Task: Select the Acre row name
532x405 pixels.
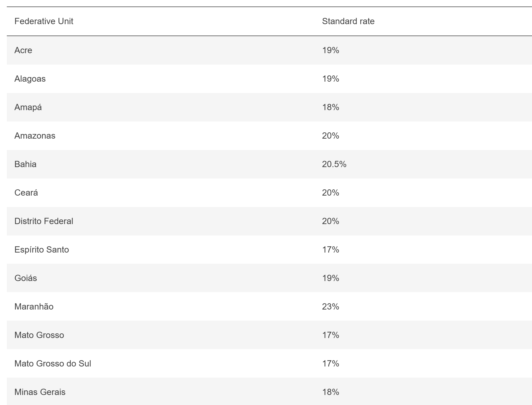Action: click(23, 50)
